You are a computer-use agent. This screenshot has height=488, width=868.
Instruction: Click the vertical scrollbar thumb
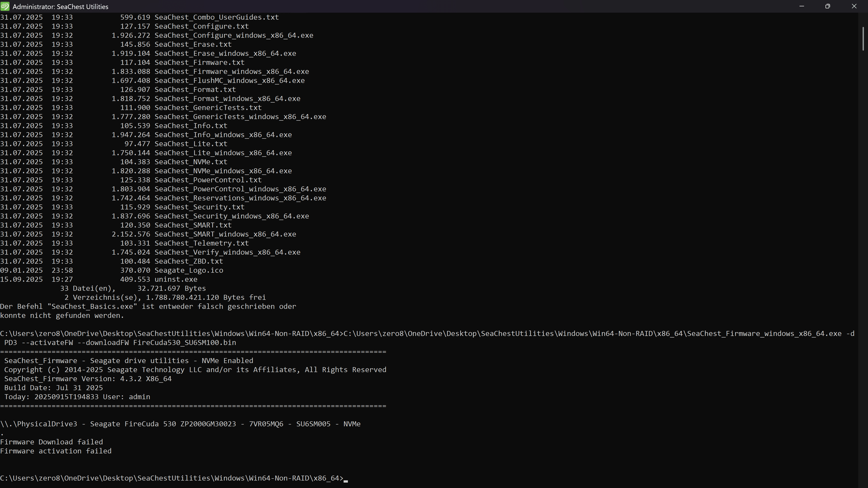coord(863,38)
